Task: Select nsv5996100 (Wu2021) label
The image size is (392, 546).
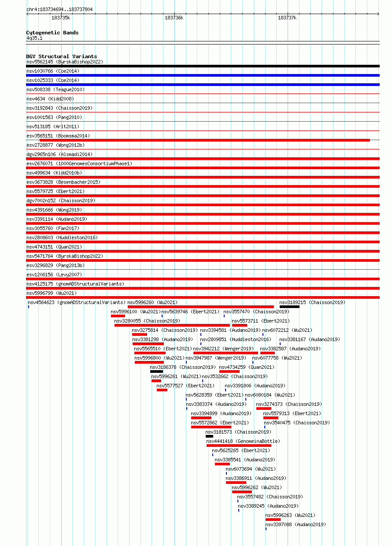Action: pos(136,312)
